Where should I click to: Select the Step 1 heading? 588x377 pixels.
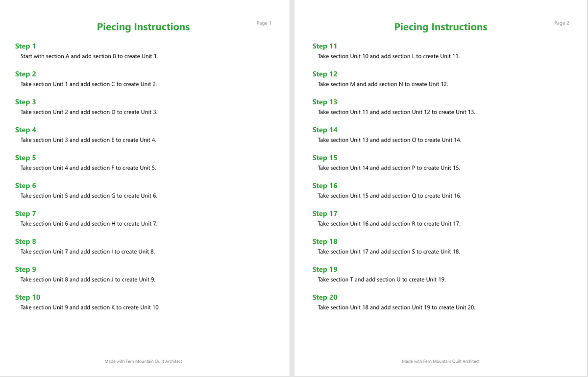[25, 46]
